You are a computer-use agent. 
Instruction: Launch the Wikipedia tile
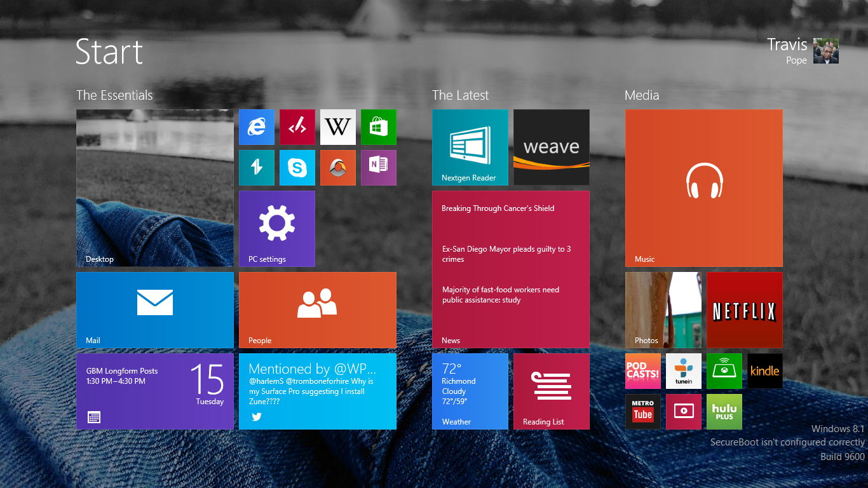point(338,127)
